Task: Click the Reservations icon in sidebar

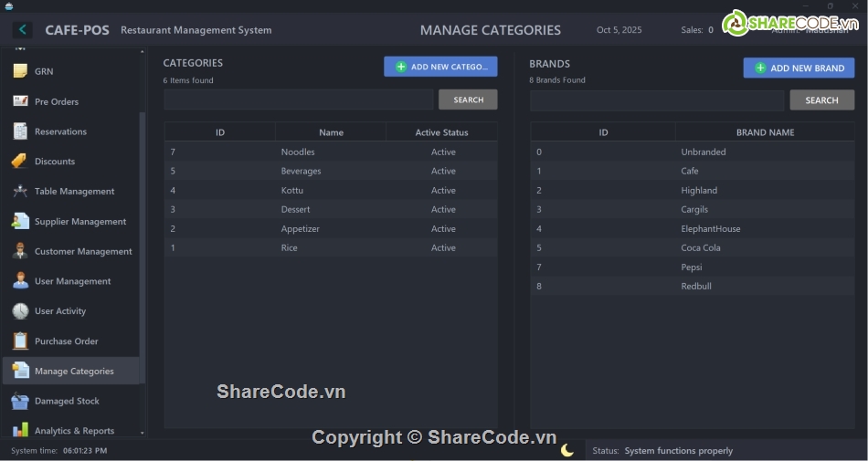Action: pyautogui.click(x=20, y=131)
